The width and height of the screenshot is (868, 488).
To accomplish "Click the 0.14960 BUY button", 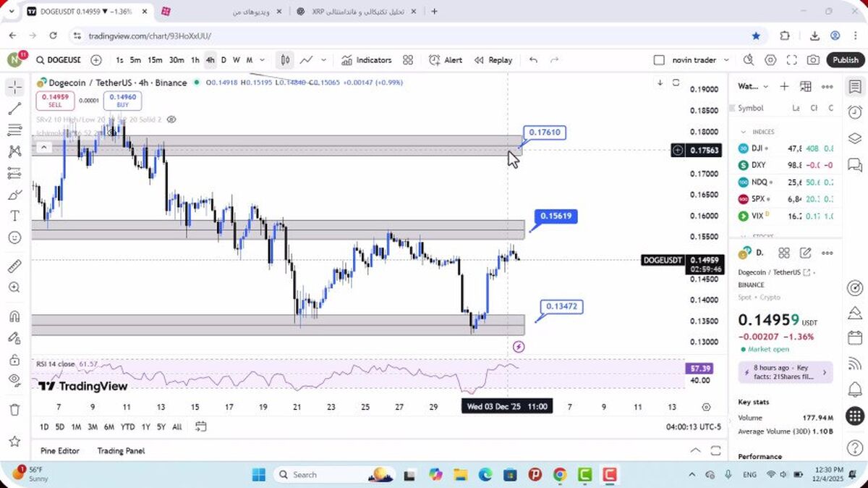I will (x=123, y=101).
